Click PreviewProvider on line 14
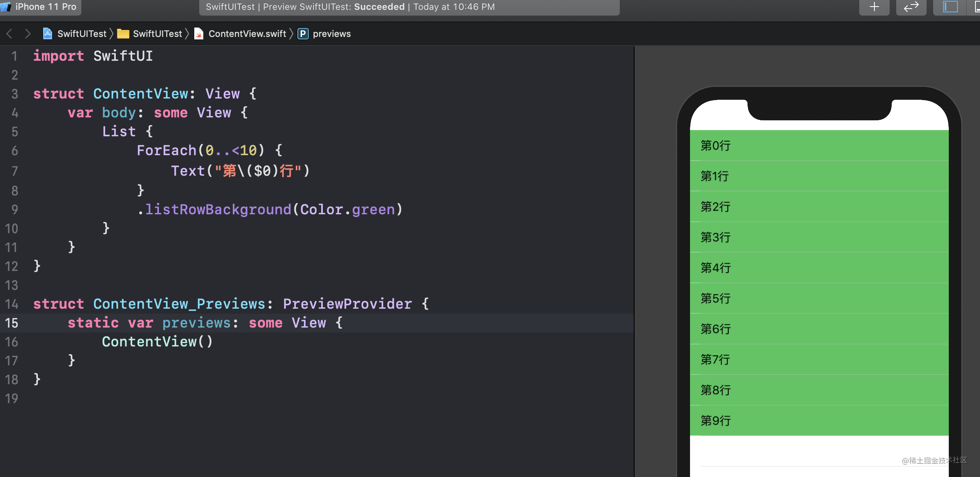 [347, 304]
